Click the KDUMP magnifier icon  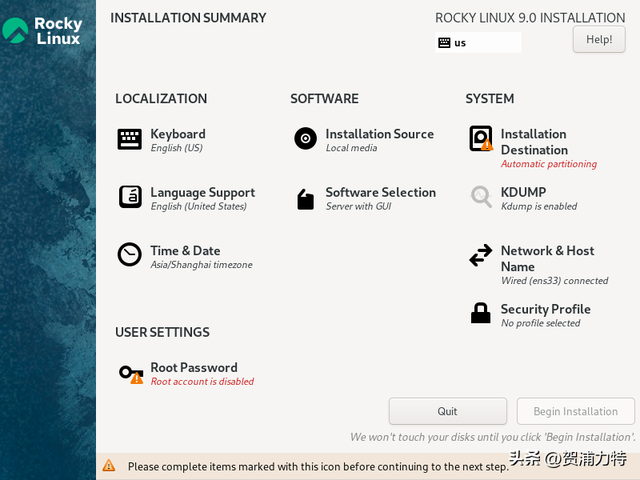click(481, 197)
